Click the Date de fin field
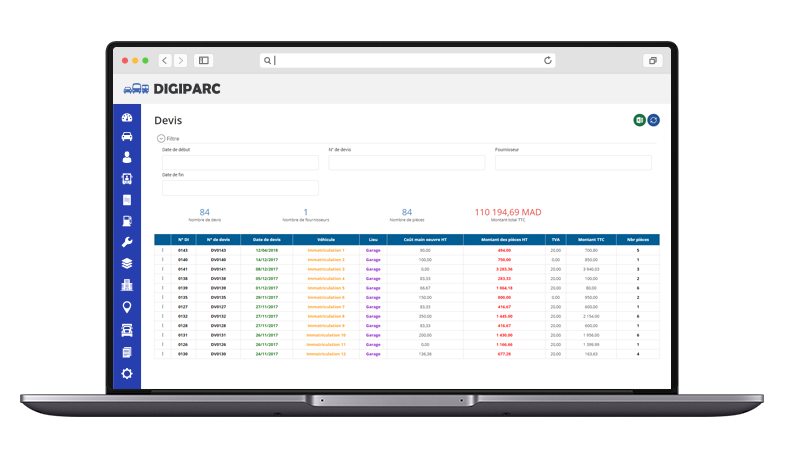 240,188
